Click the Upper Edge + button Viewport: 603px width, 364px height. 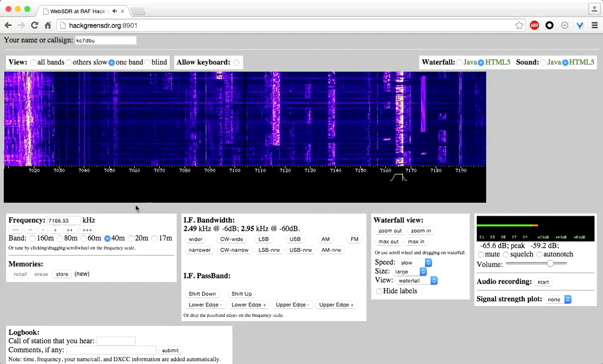tap(336, 305)
